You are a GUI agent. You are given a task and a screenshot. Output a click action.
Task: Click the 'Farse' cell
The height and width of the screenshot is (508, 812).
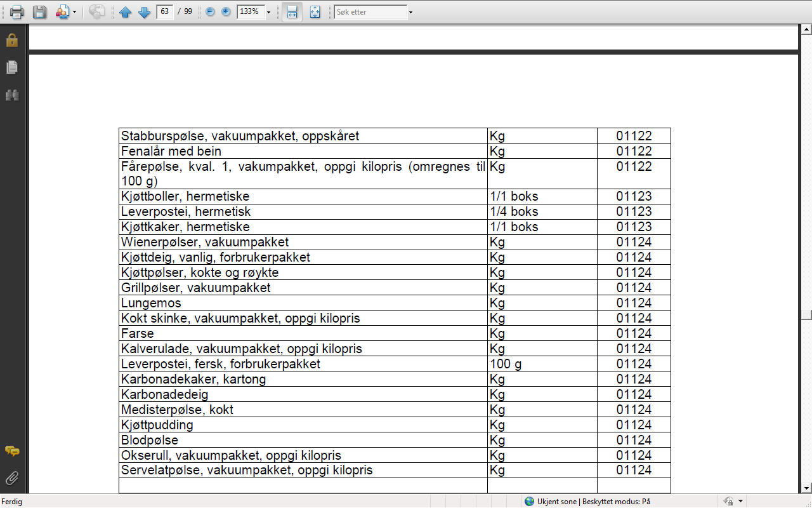(303, 333)
